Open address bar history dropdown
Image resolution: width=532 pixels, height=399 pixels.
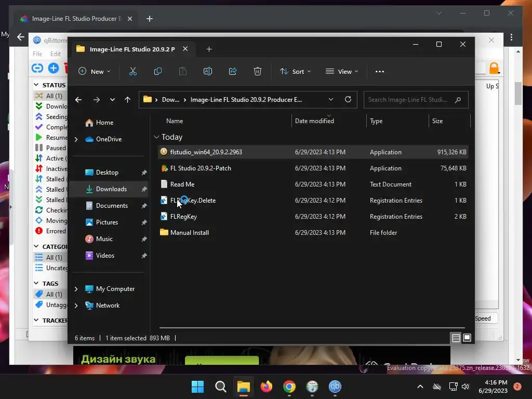[x=331, y=99]
